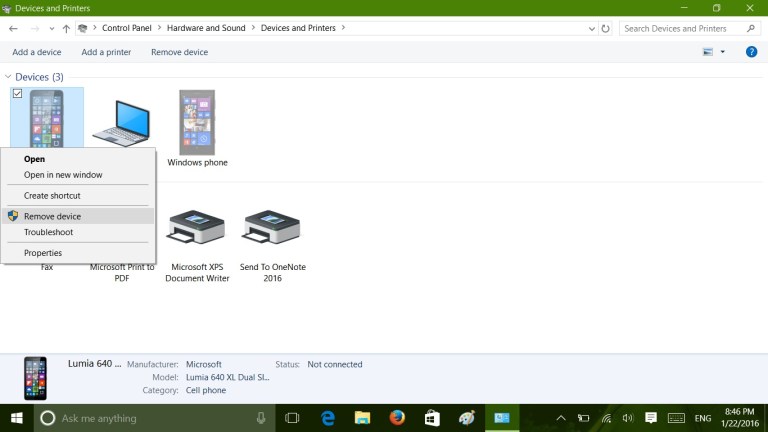Click the Microsoft Print to PDF label
The height and width of the screenshot is (432, 768).
click(122, 272)
